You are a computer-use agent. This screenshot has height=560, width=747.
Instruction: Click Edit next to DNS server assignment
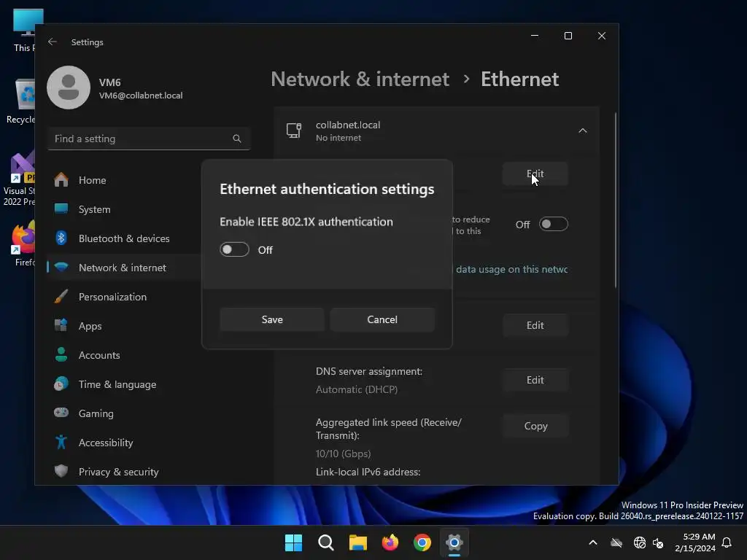click(535, 380)
